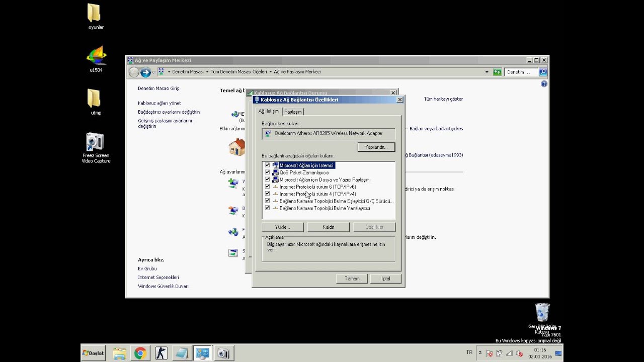The image size is (644, 362).
Task: Toggle Dosya ve Yazıcı Paylaşımı checkbox
Action: (267, 179)
